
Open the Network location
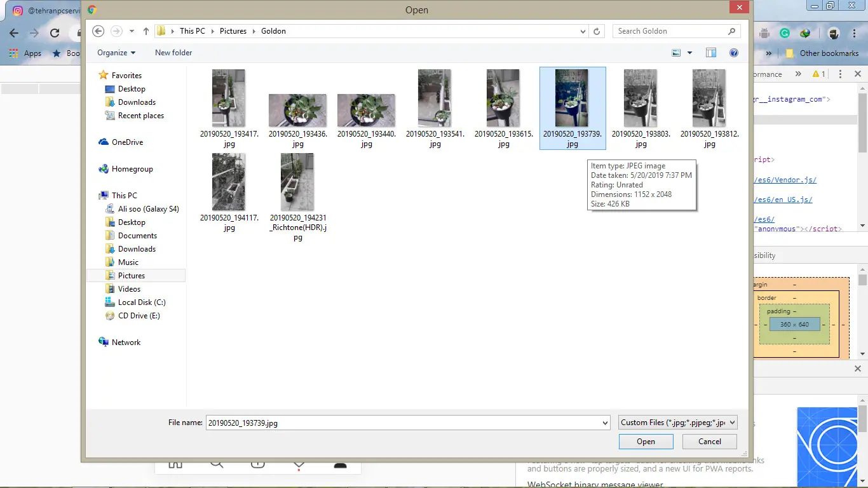click(x=126, y=342)
